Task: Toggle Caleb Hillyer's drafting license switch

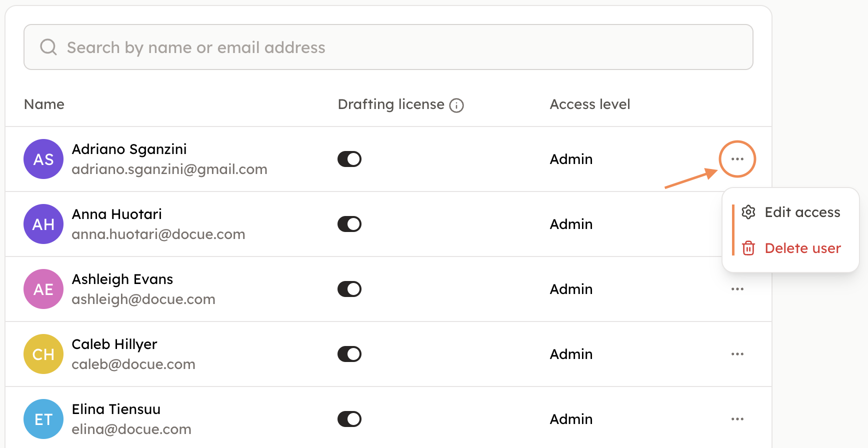Action: pos(349,354)
